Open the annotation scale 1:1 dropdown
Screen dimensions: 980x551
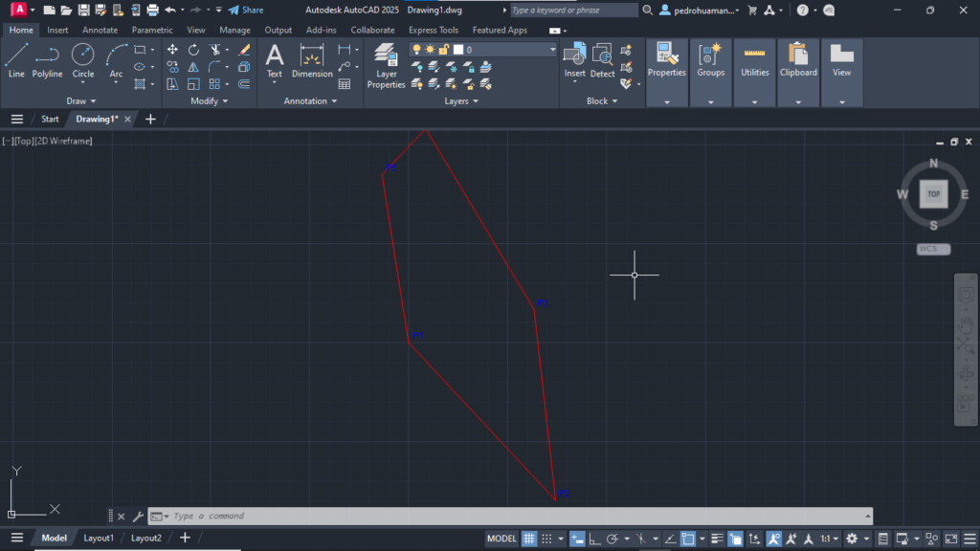pyautogui.click(x=828, y=539)
